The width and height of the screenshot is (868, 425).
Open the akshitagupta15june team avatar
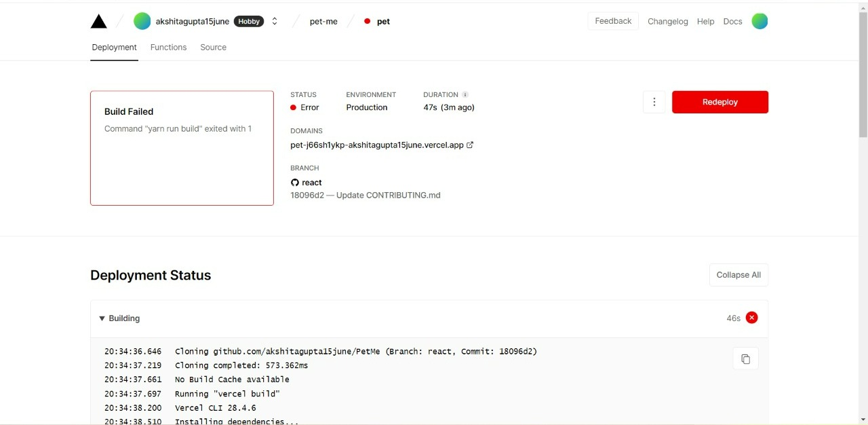pos(142,21)
